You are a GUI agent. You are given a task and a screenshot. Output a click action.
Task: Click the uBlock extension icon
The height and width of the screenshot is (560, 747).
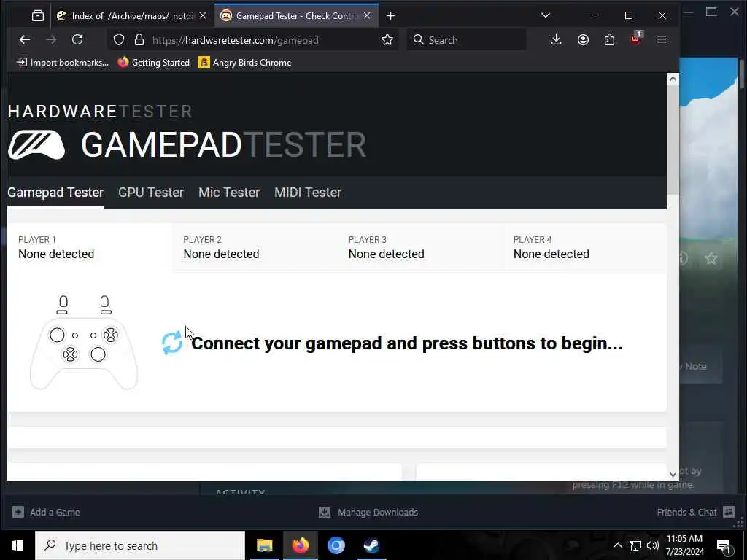(x=636, y=39)
